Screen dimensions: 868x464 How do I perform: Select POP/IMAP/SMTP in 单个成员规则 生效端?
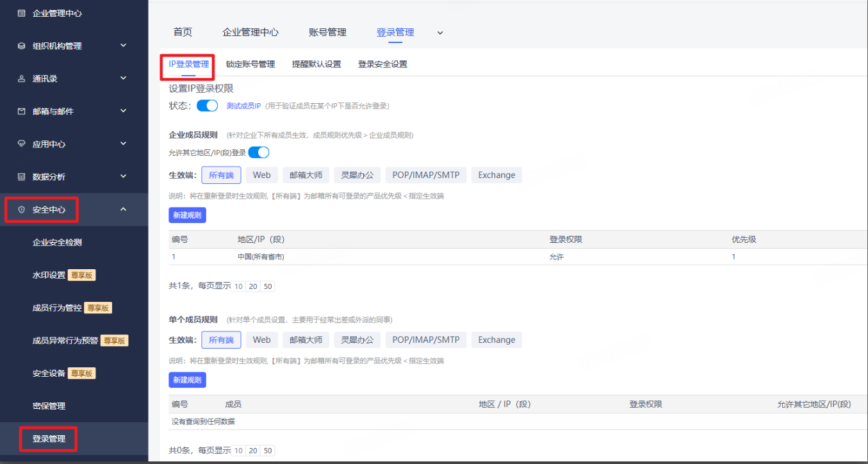click(426, 340)
